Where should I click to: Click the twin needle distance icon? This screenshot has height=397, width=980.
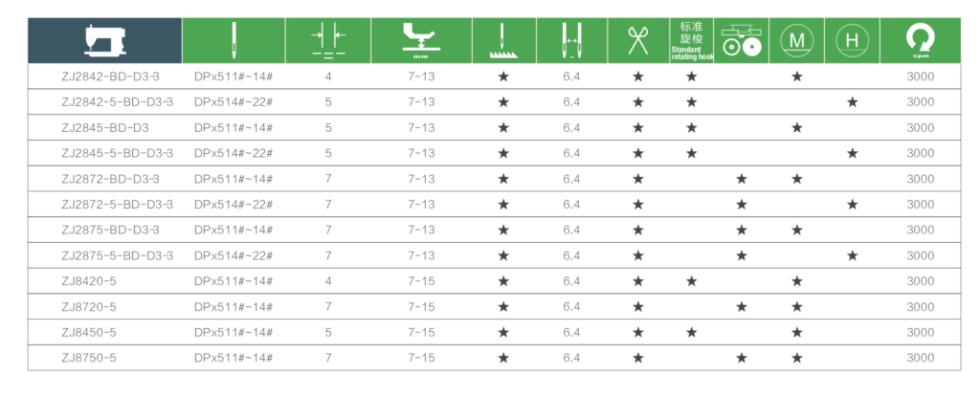tap(572, 41)
